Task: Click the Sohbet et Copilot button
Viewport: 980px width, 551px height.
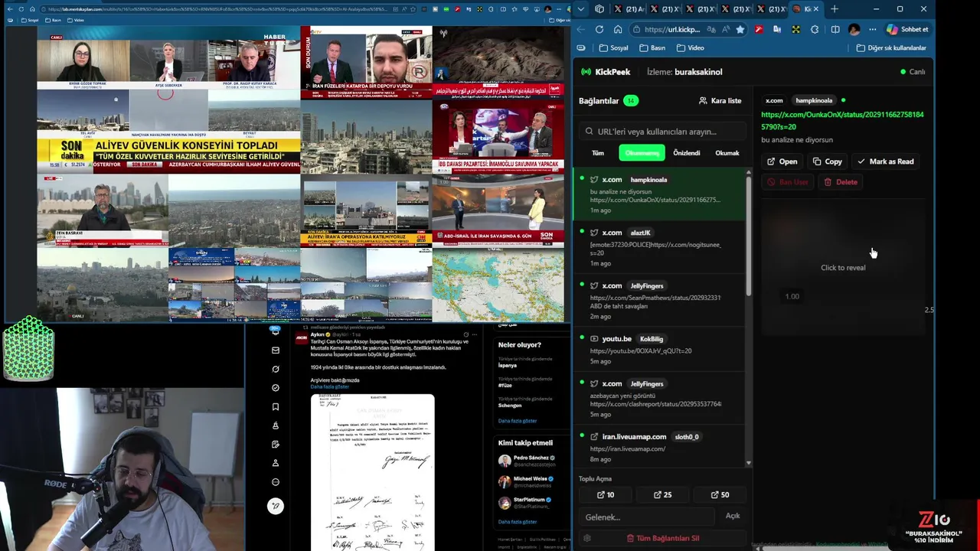Action: (907, 29)
